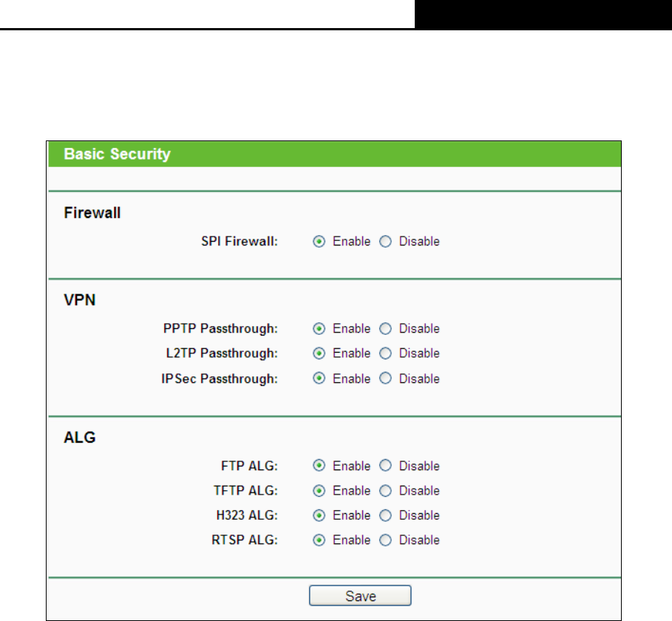Select Enable for PPTP Passthrough
This screenshot has height=621, width=672.
(319, 329)
